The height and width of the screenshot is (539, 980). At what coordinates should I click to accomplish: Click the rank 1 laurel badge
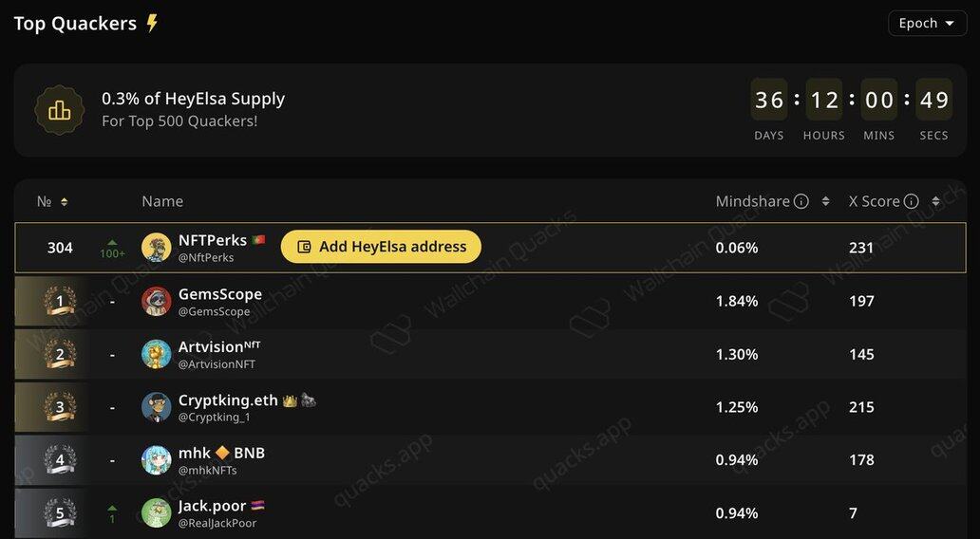(x=60, y=302)
